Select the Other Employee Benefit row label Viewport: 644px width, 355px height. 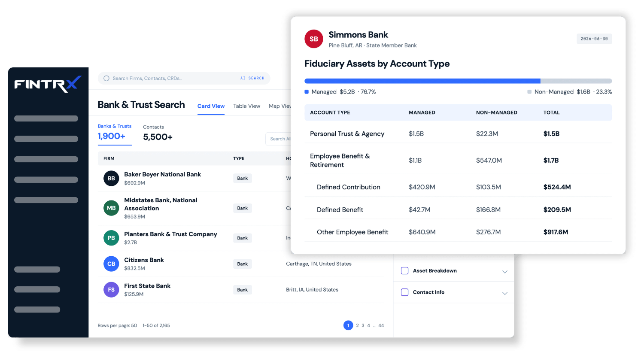[352, 232]
